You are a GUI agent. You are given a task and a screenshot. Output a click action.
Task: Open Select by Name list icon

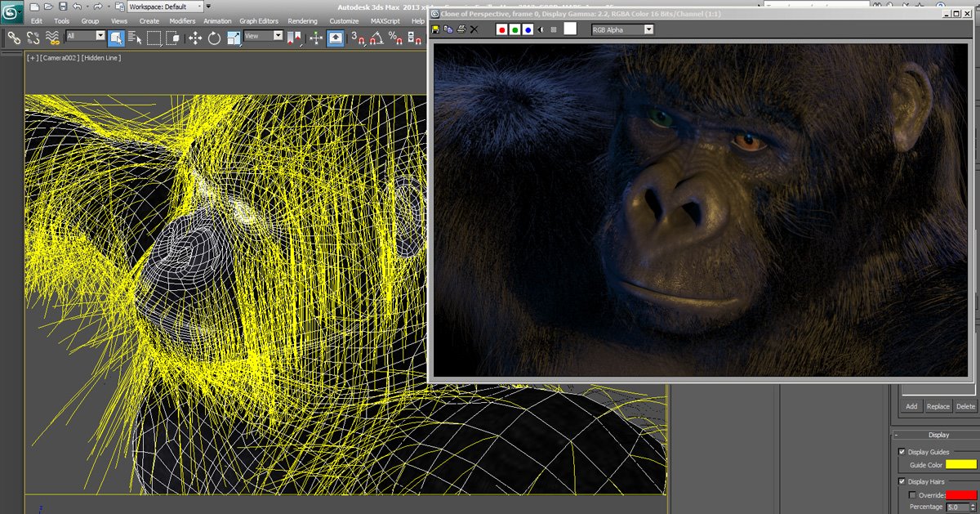pos(135,37)
